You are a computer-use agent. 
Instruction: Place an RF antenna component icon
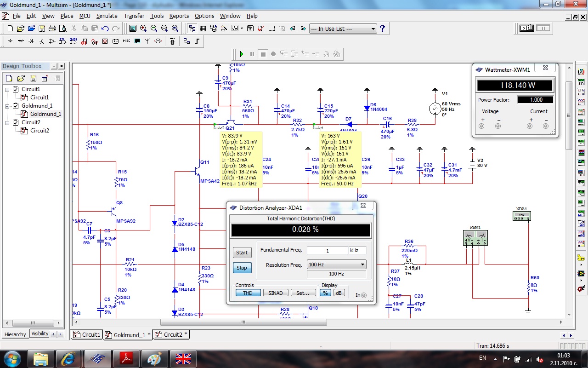147,41
